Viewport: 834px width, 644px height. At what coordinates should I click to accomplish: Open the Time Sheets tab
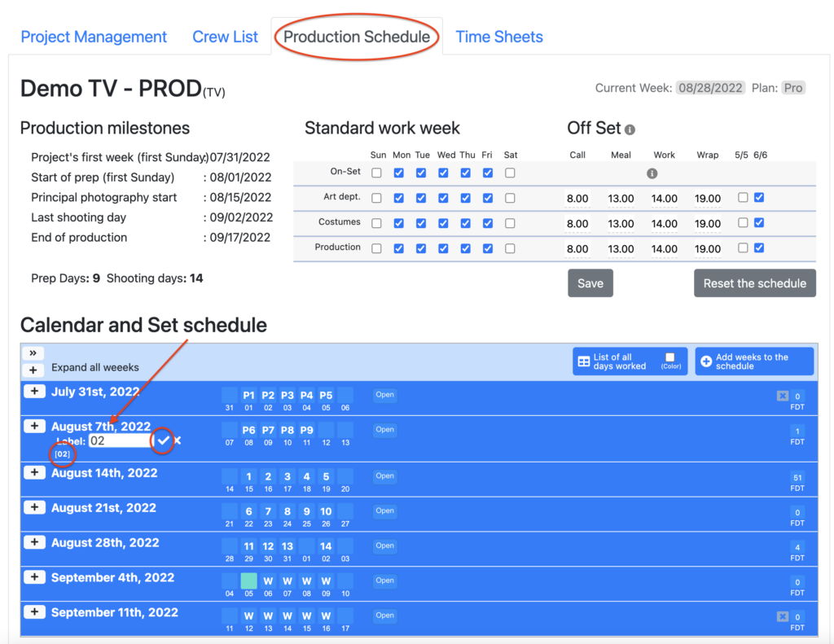click(x=498, y=37)
